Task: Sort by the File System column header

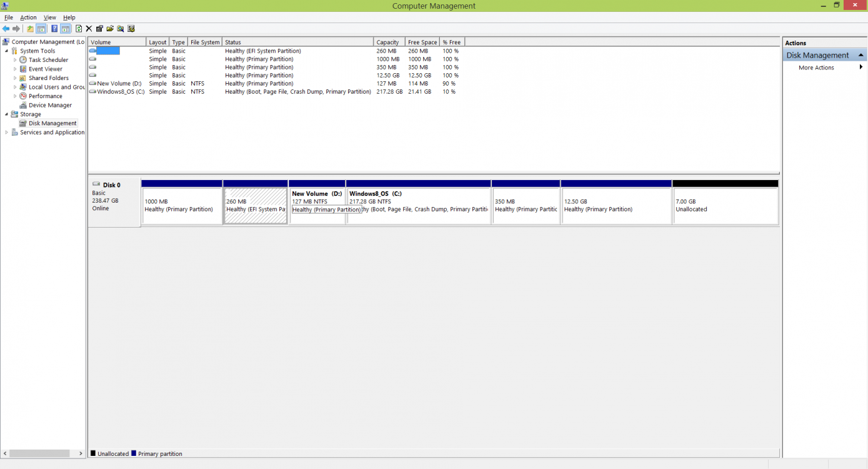Action: click(205, 43)
